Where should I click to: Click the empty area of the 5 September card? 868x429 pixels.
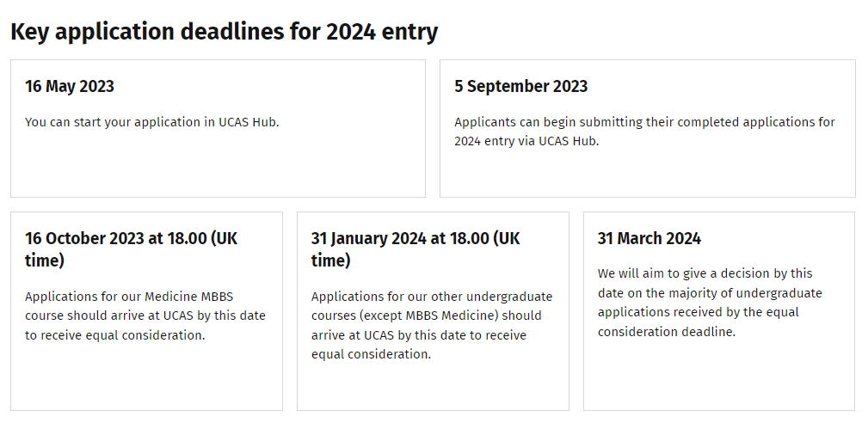[x=648, y=173]
